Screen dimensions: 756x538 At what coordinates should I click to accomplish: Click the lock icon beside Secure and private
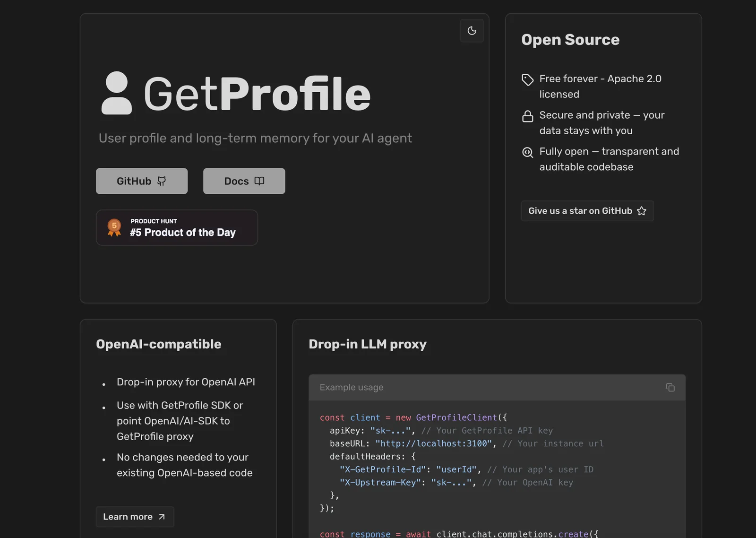(x=527, y=116)
